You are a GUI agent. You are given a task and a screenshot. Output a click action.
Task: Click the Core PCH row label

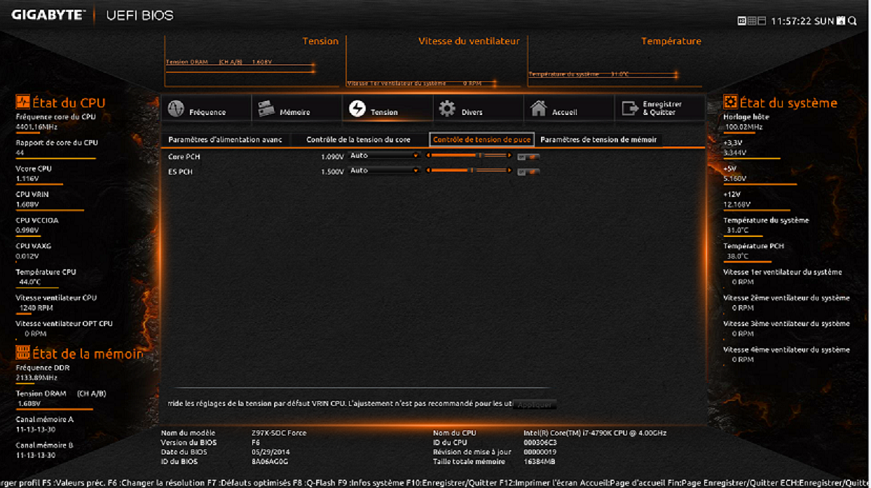(x=184, y=157)
